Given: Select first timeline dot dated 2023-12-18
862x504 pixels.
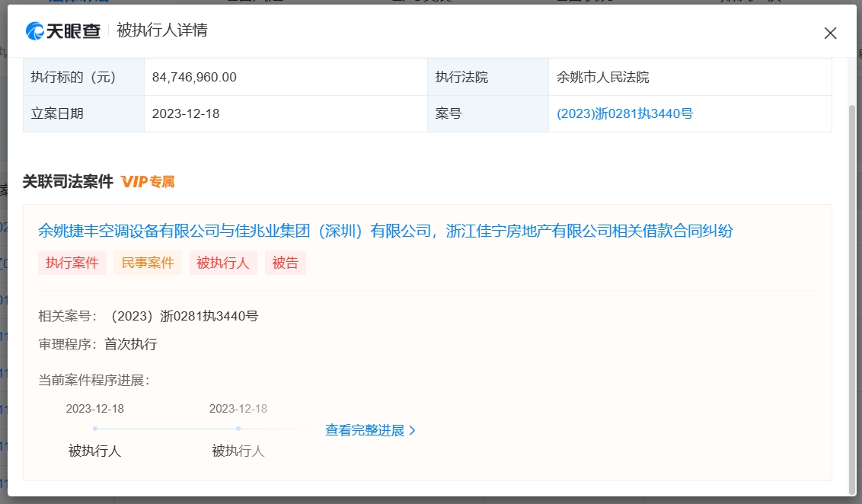Looking at the screenshot, I should click(x=95, y=429).
